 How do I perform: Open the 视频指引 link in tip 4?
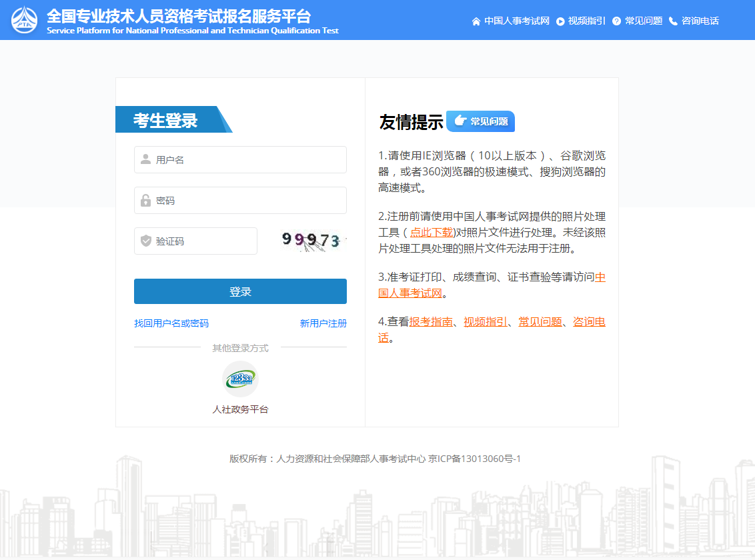pos(486,322)
